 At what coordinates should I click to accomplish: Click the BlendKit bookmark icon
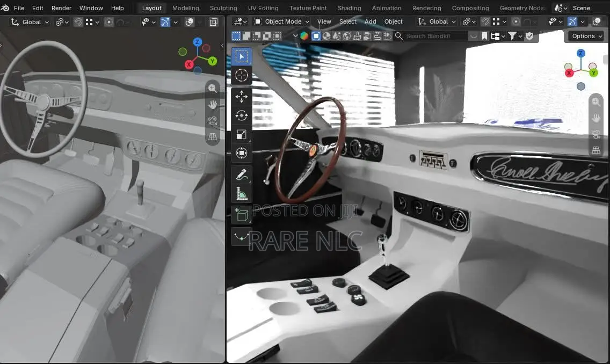tap(484, 36)
